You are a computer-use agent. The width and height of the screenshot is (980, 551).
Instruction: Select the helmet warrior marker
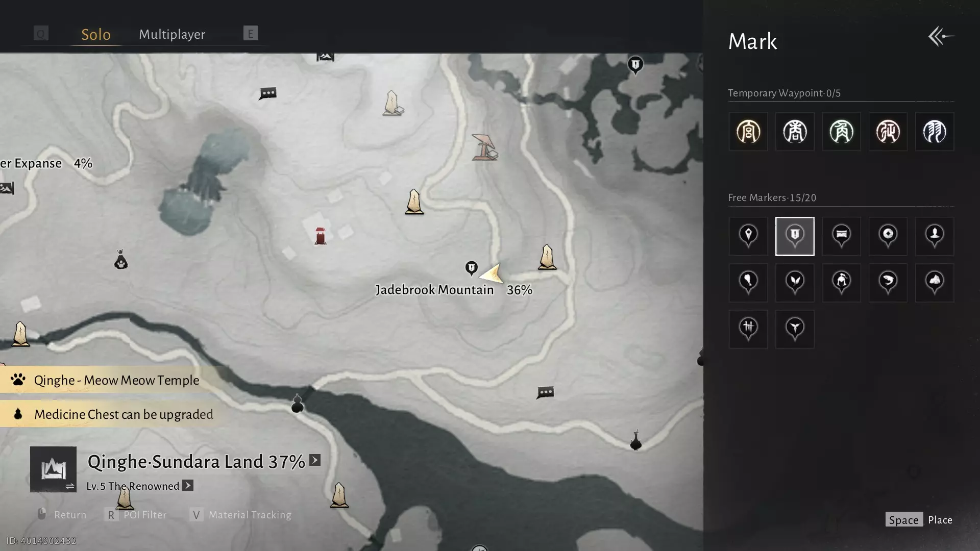point(841,283)
